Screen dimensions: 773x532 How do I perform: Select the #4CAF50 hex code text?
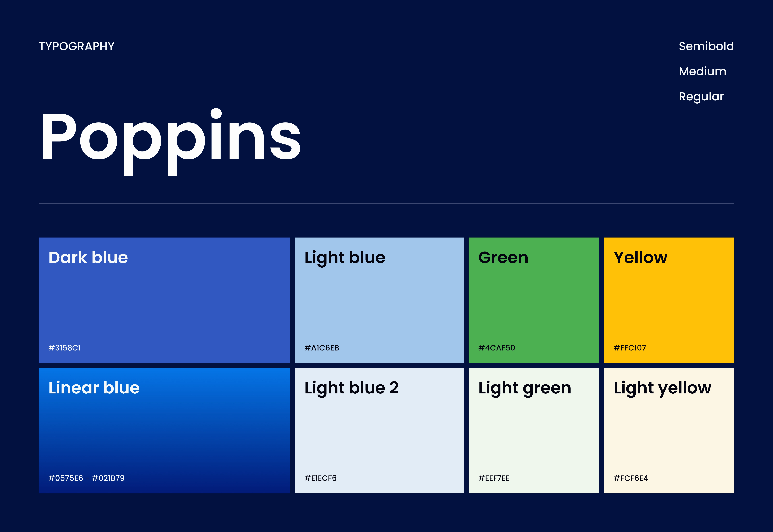(497, 348)
